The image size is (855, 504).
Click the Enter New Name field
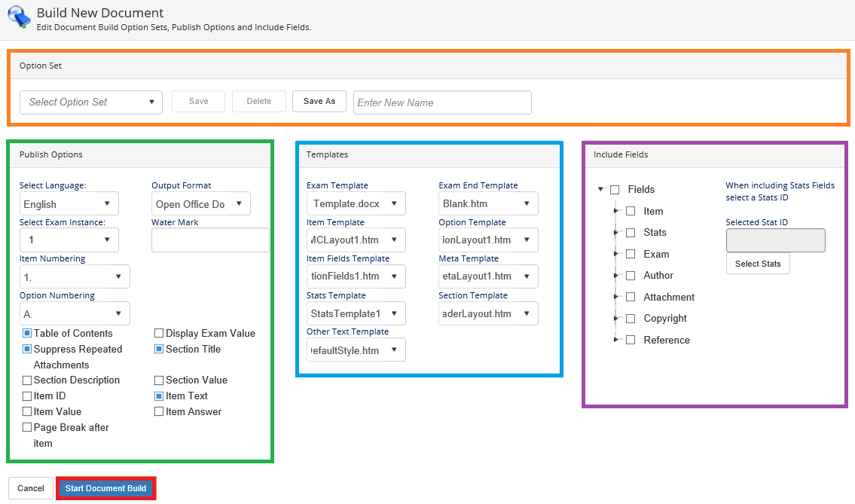(442, 102)
